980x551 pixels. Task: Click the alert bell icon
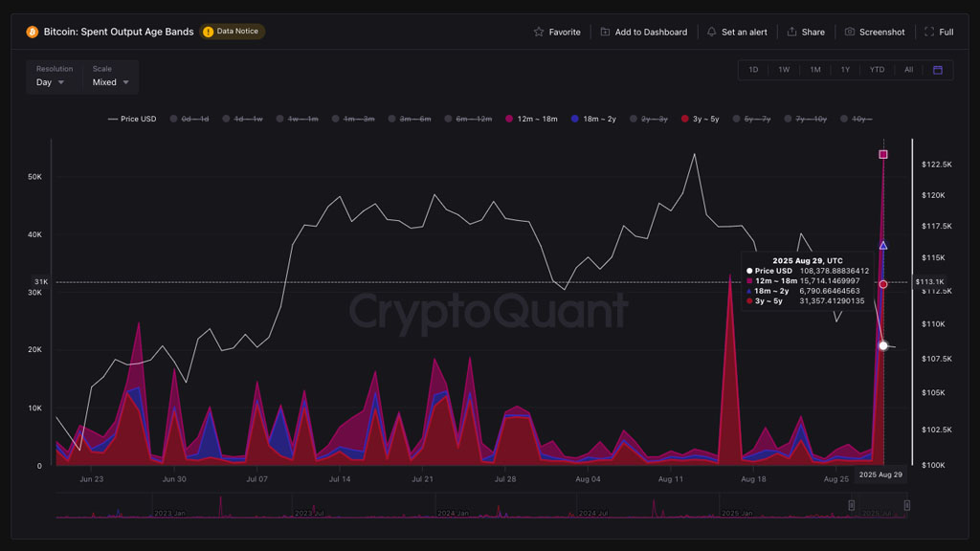click(x=711, y=32)
